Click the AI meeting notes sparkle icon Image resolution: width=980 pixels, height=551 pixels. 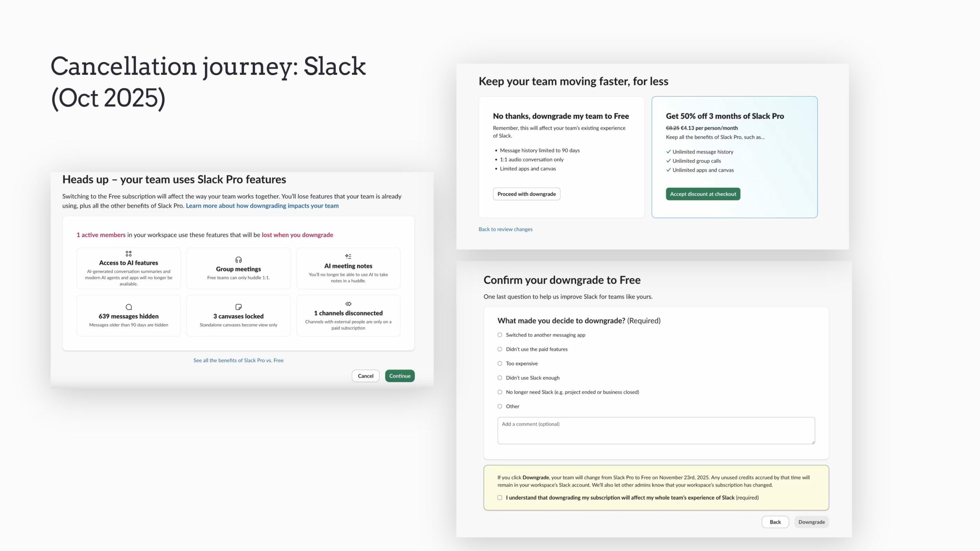point(348,257)
